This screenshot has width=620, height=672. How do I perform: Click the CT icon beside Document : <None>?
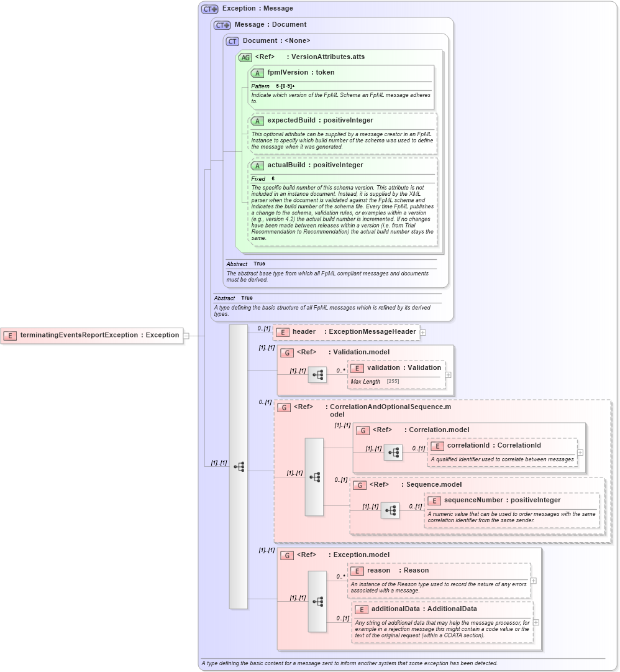(232, 41)
